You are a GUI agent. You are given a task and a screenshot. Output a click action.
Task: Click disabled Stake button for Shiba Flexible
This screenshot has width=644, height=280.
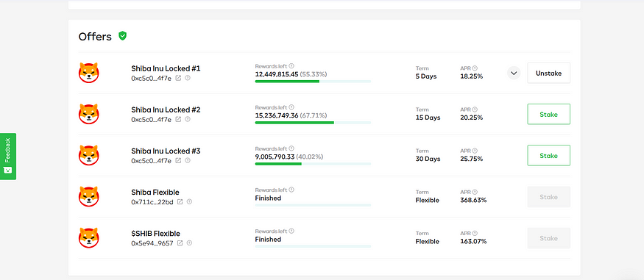[549, 197]
